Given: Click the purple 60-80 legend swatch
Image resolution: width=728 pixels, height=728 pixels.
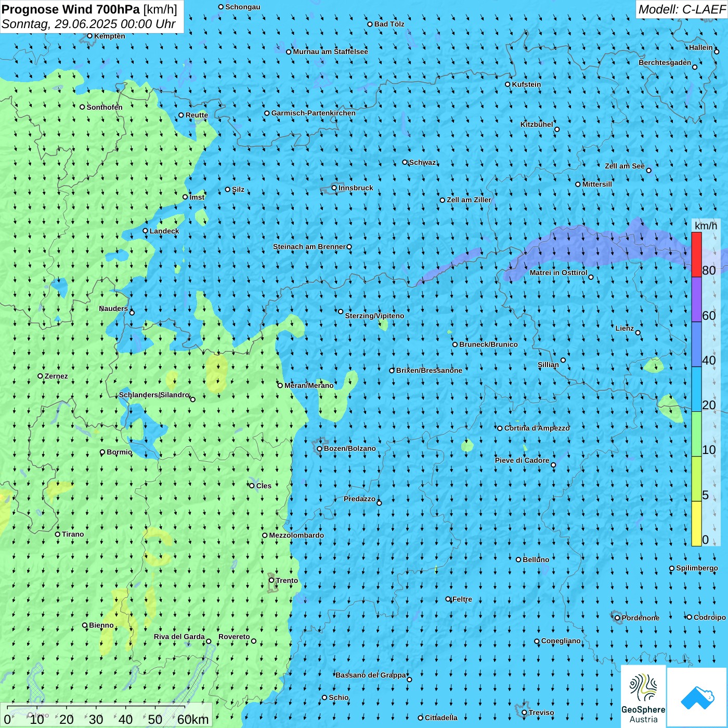Looking at the screenshot, I should (x=696, y=300).
